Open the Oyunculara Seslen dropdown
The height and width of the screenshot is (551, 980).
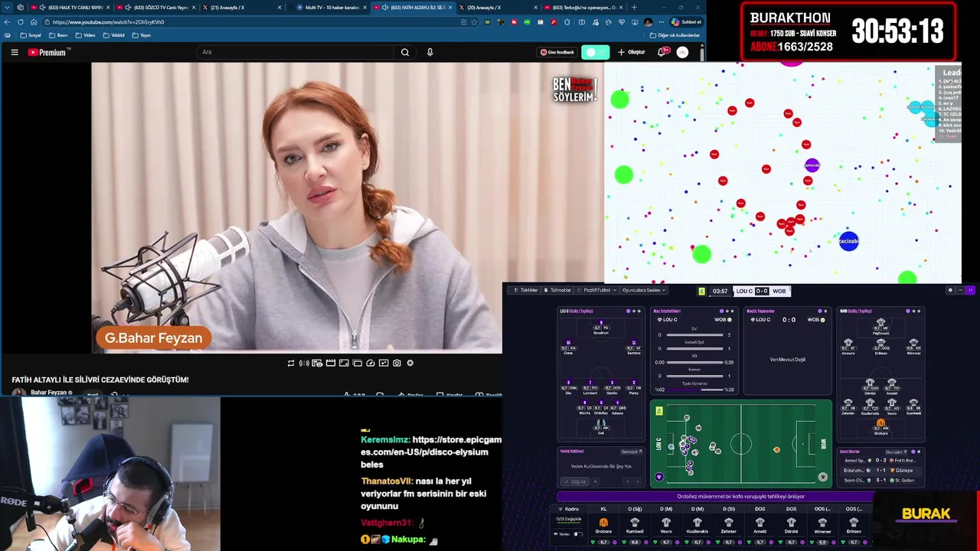tap(644, 290)
